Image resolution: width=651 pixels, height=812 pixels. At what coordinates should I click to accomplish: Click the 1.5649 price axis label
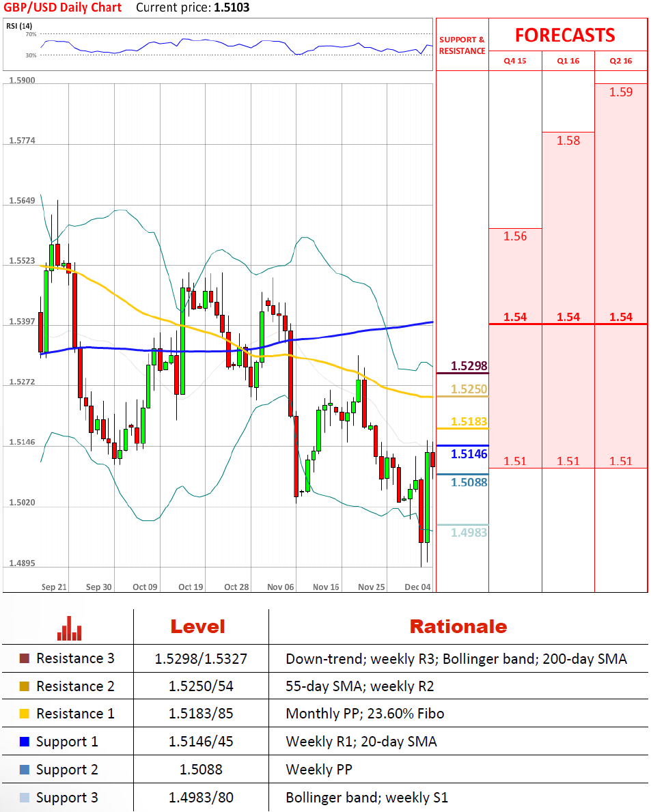click(x=23, y=200)
